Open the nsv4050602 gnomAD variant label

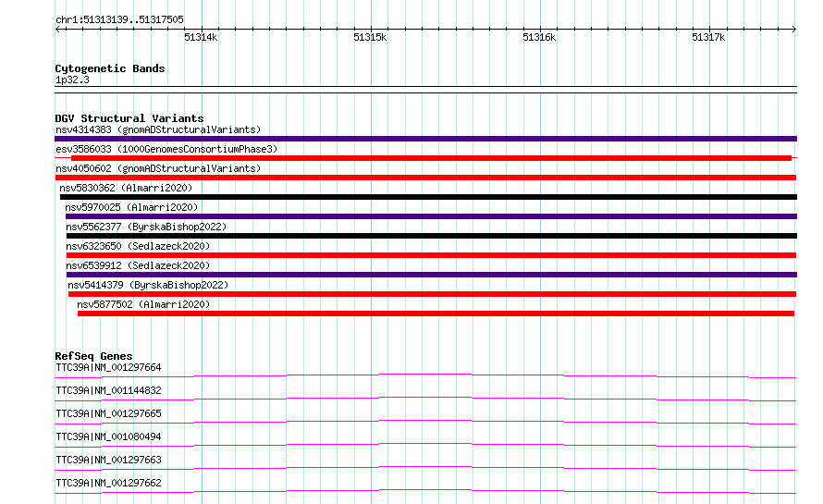click(x=158, y=168)
